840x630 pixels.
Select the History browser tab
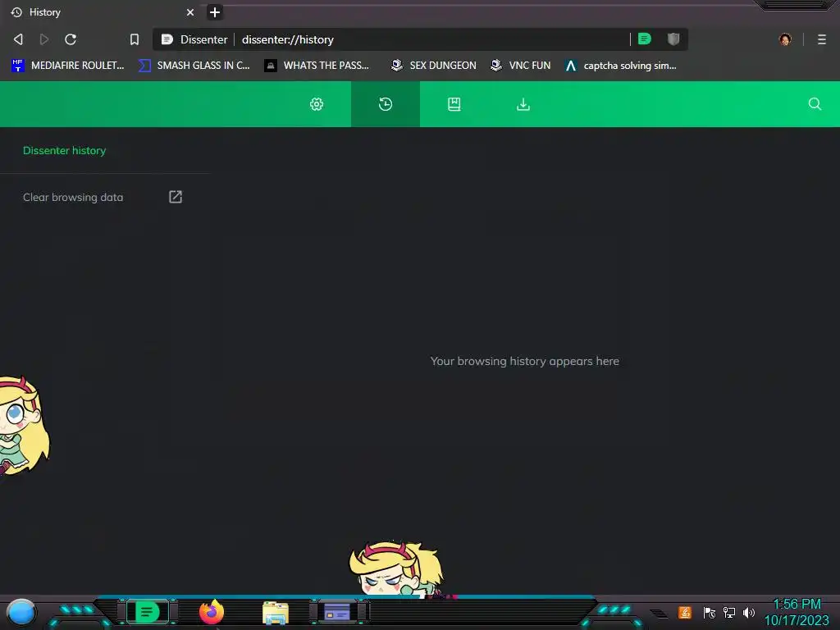point(101,12)
